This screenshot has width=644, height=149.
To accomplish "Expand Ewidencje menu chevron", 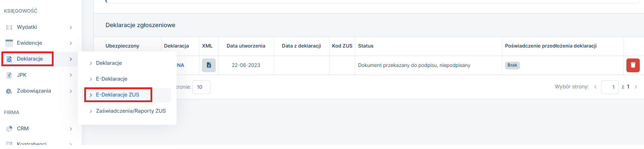I will [71, 43].
